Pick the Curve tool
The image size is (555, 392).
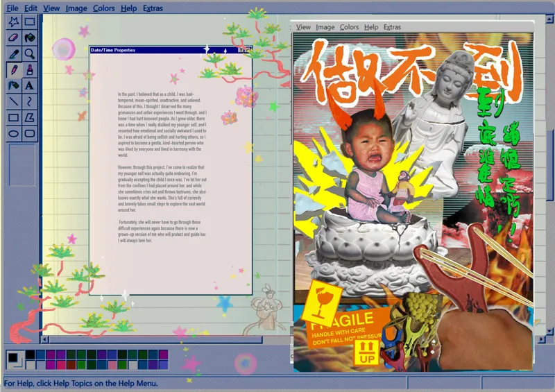[29, 102]
